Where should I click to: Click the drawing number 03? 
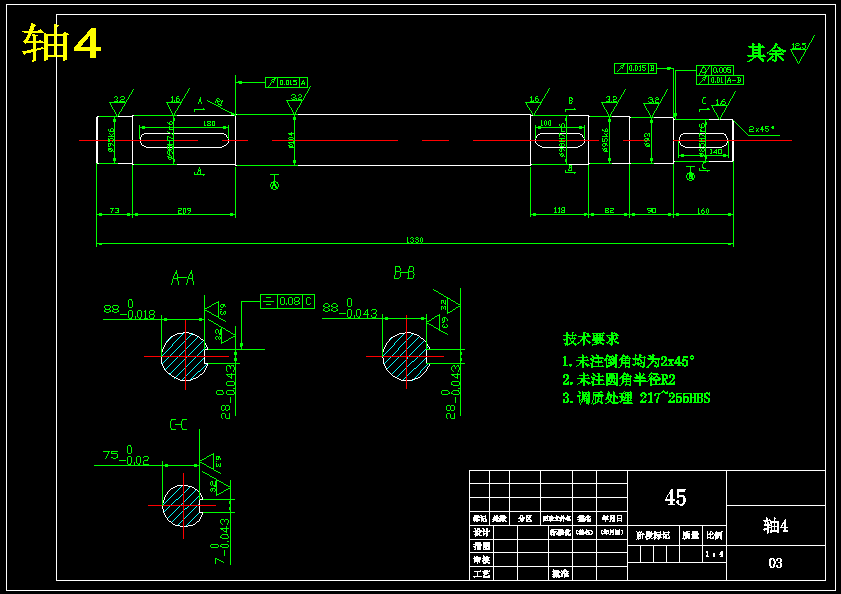point(776,563)
